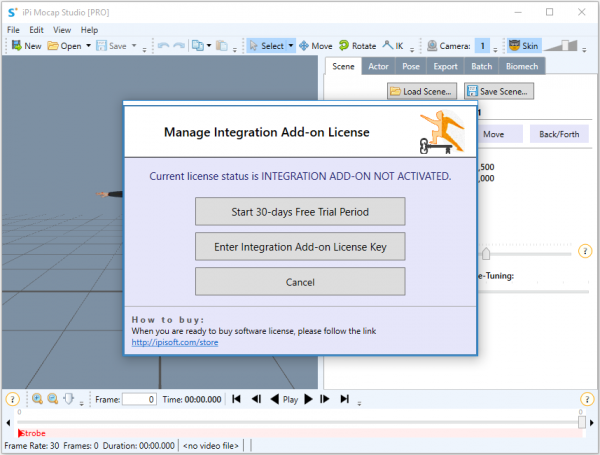Activate the Rotate tool
The image size is (600, 455).
pyautogui.click(x=358, y=46)
